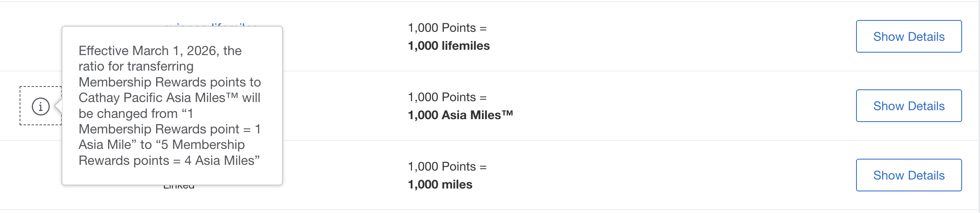The image size is (980, 213).
Task: Click "Rewards points = 4 Asia Miles" line
Action: pyautogui.click(x=169, y=160)
